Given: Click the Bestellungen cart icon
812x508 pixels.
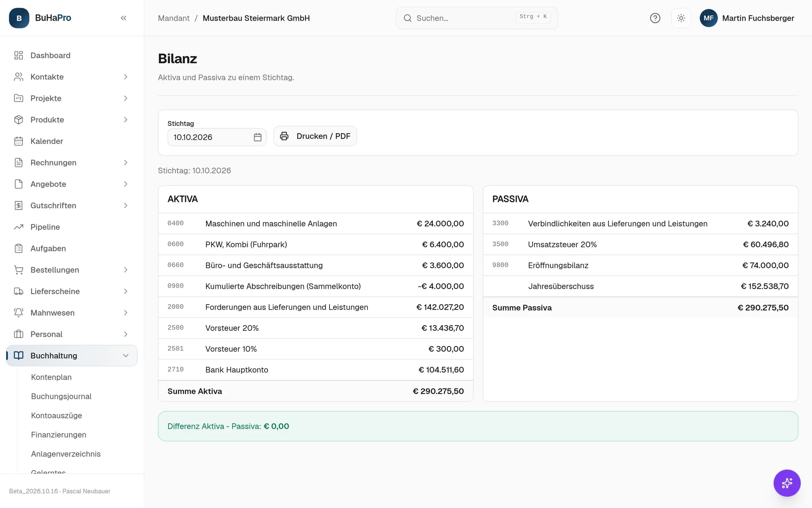Looking at the screenshot, I should 19,270.
